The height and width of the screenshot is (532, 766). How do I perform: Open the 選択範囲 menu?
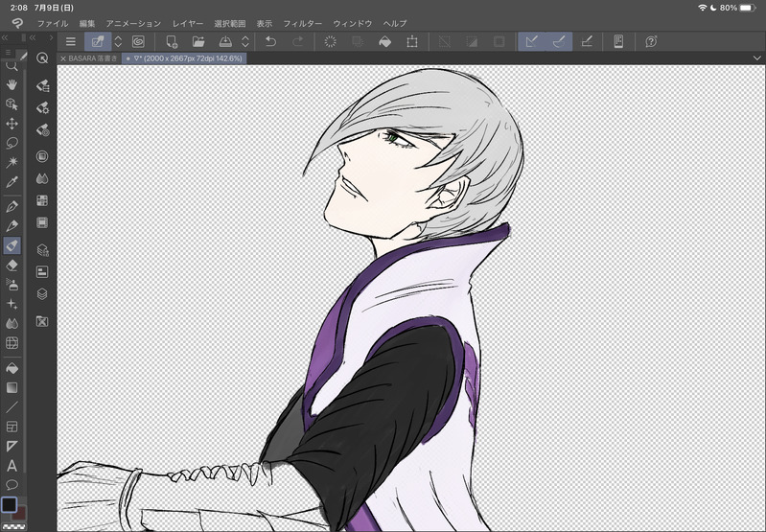coord(229,23)
